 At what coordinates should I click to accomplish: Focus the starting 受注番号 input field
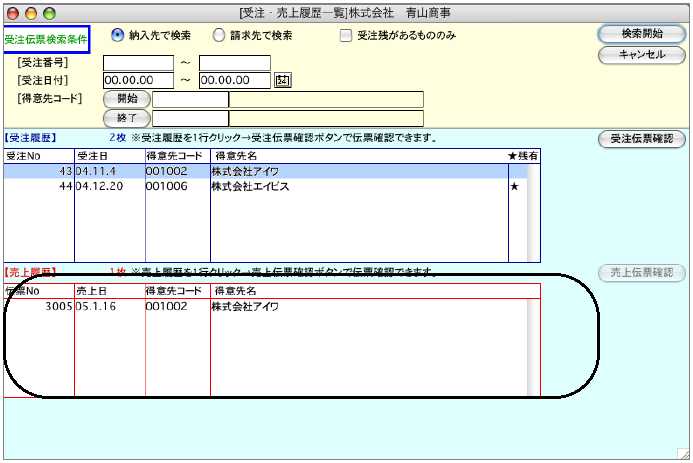tap(138, 63)
